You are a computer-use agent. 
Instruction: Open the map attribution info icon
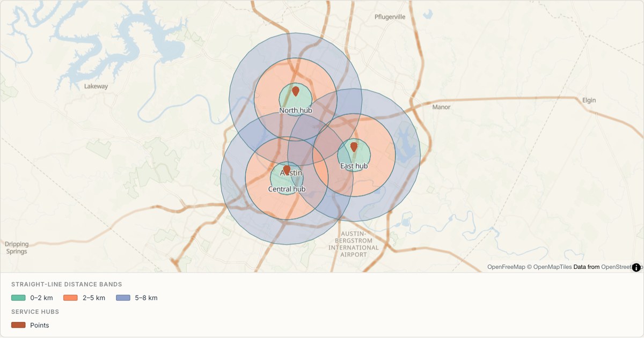pos(636,267)
